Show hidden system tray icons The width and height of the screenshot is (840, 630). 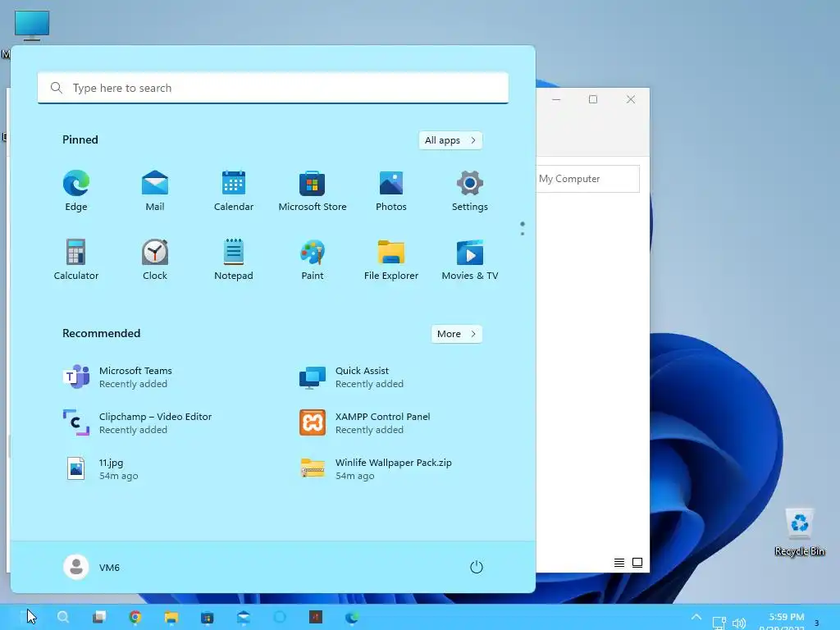[696, 617]
